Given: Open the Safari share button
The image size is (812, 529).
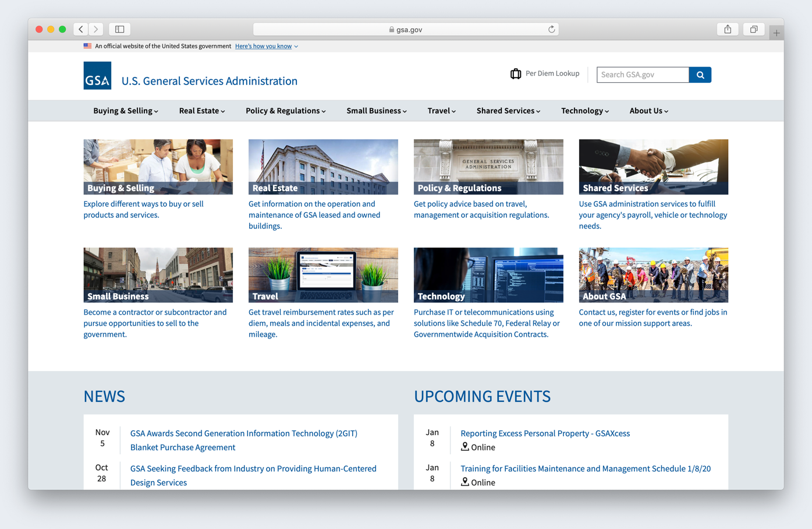Looking at the screenshot, I should [728, 29].
